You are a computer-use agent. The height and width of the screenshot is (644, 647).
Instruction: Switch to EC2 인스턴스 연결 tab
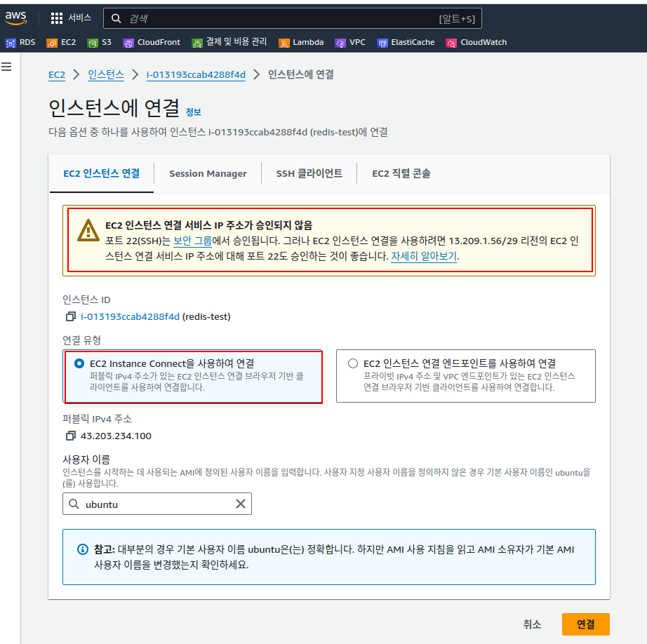(102, 173)
